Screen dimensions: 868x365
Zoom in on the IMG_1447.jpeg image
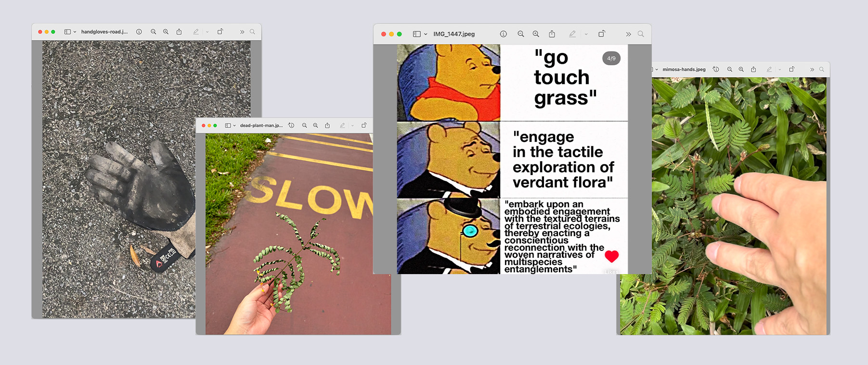click(536, 34)
